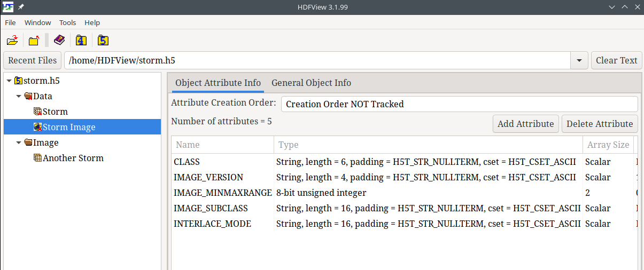Viewport: 644px width, 270px height.
Task: Collapse the storm.h5 root node
Action: coord(9,81)
